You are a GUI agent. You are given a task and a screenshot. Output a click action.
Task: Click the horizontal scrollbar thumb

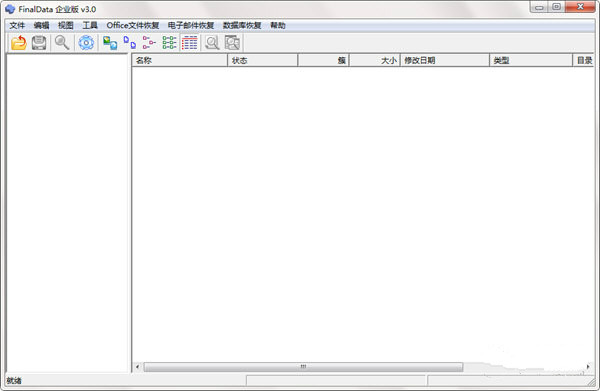click(303, 367)
